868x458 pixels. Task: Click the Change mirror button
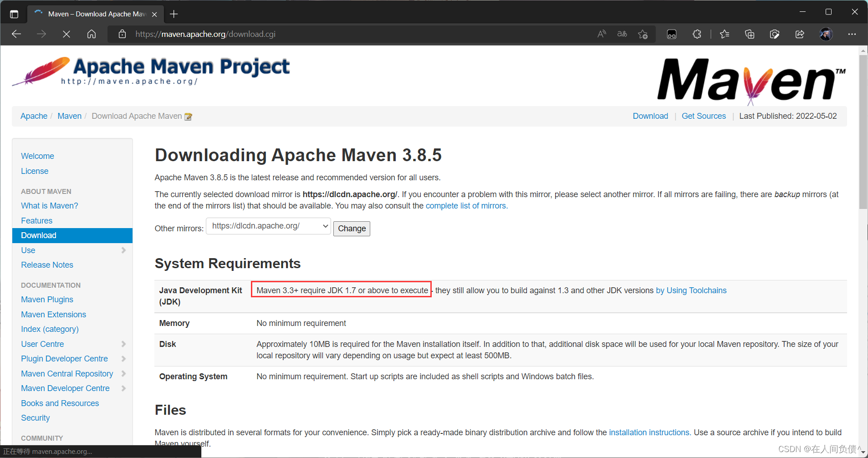[352, 229]
